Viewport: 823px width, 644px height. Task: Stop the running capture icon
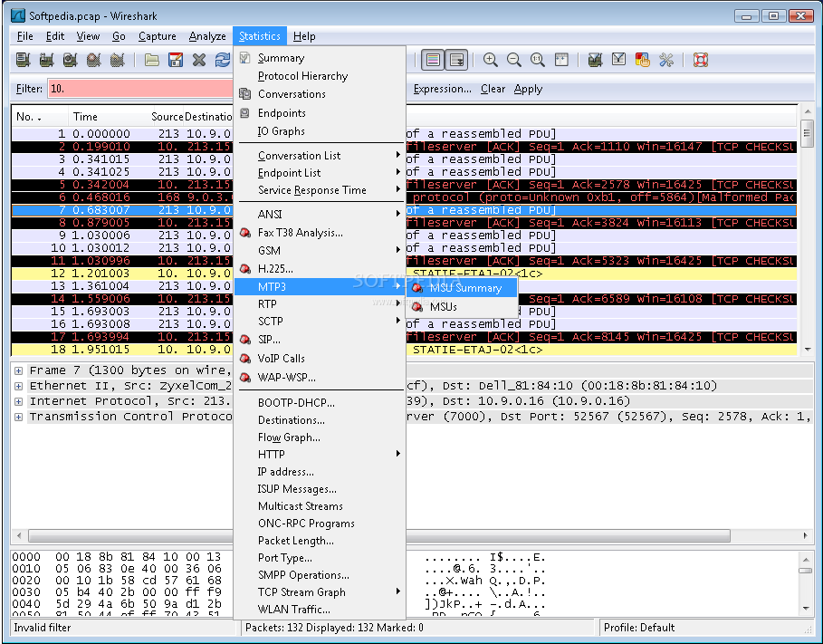click(x=93, y=60)
